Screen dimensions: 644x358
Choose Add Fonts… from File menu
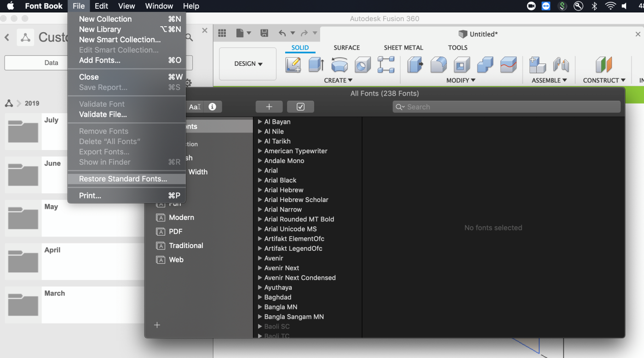tap(127, 60)
